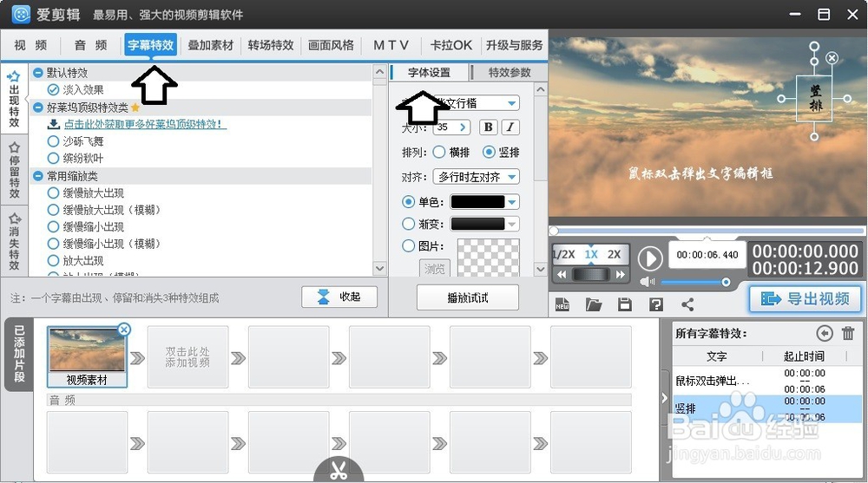Click the back arrow in subtitle list

pyautogui.click(x=825, y=333)
